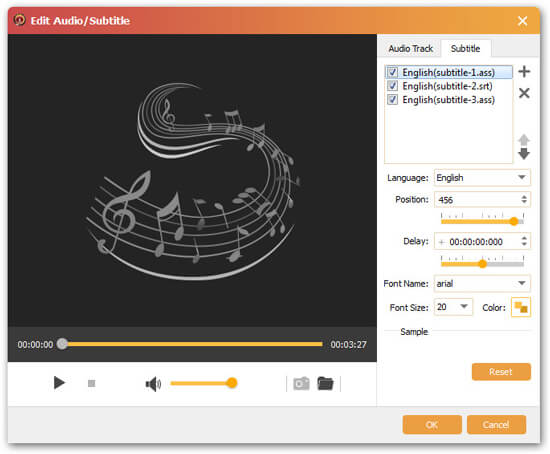Uncheck English(subtitle-1.ass) checkbox
Screen dimensions: 550x454
[392, 72]
